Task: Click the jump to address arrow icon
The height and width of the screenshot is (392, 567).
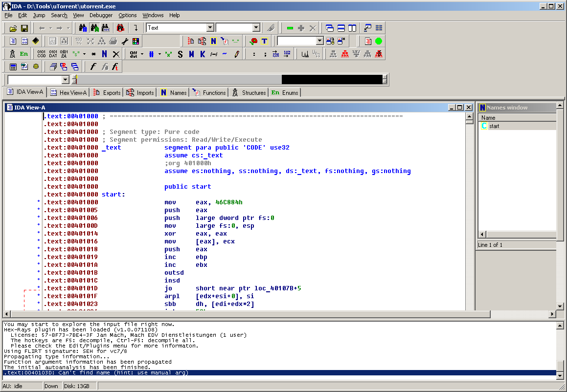Action: (136, 28)
